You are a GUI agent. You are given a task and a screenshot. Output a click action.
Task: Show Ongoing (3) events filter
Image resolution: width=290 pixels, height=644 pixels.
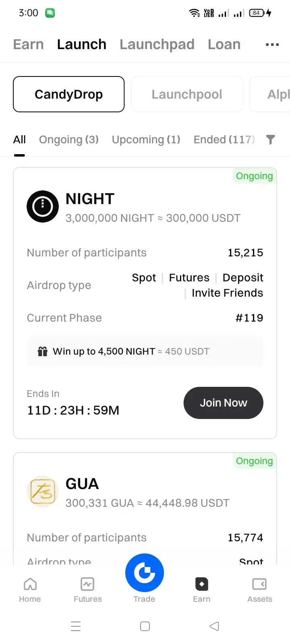point(69,140)
